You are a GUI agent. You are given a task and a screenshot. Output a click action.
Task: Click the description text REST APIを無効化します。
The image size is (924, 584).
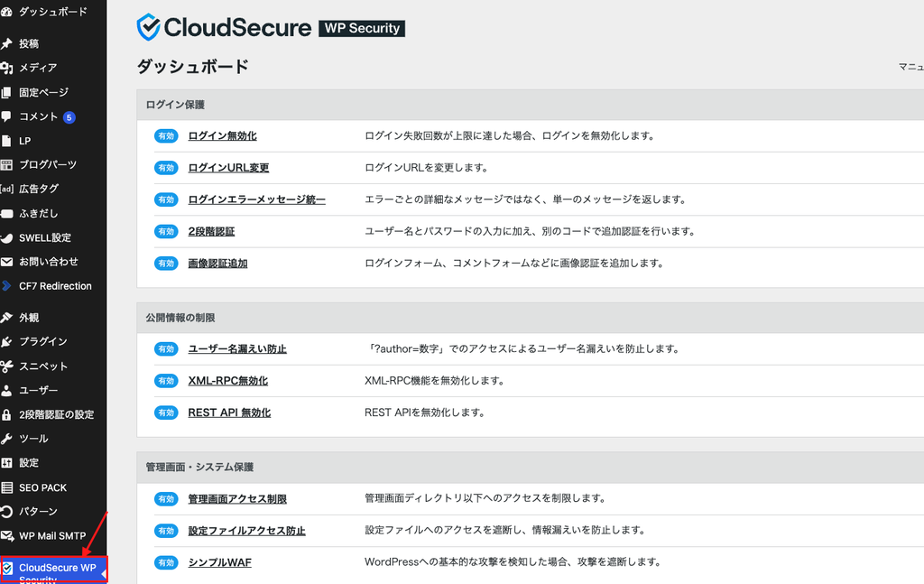pos(424,413)
